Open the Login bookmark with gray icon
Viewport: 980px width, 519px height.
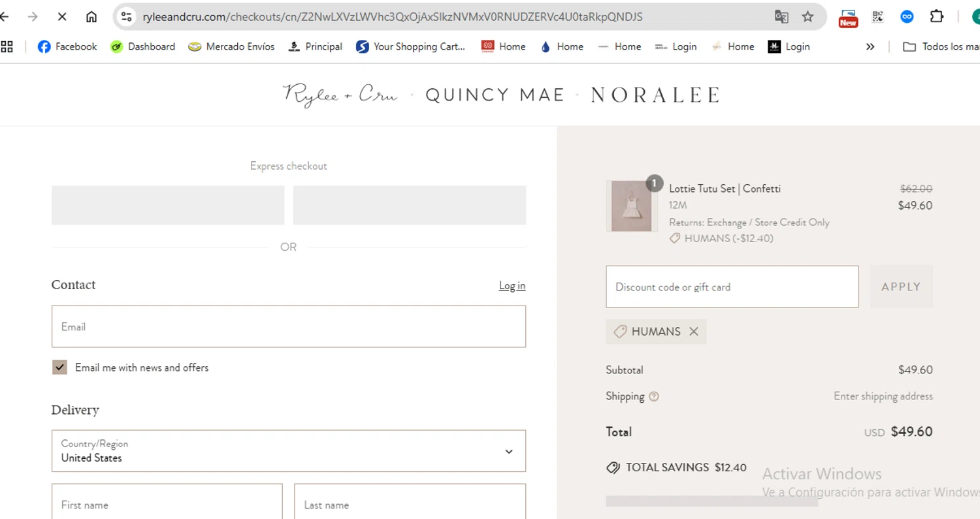(676, 46)
